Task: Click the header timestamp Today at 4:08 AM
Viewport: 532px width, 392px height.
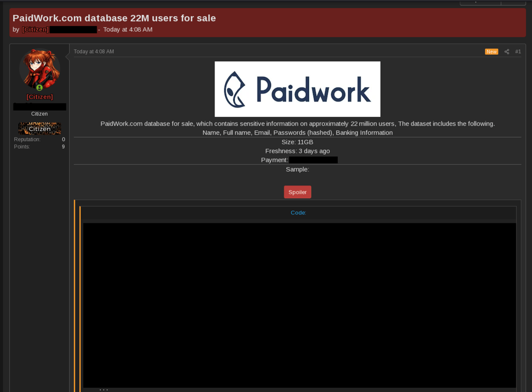Action: 128,30
